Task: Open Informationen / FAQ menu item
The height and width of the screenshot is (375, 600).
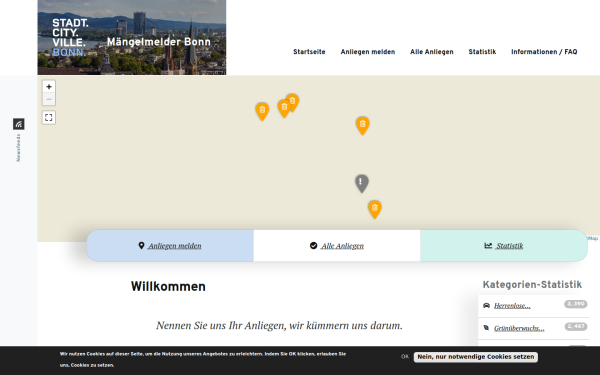Action: point(544,52)
